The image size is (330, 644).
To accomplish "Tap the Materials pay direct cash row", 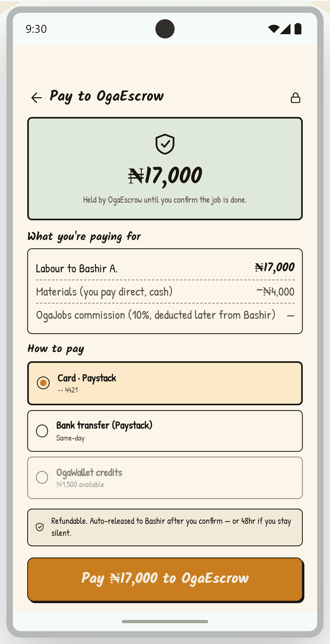I will [x=165, y=292].
